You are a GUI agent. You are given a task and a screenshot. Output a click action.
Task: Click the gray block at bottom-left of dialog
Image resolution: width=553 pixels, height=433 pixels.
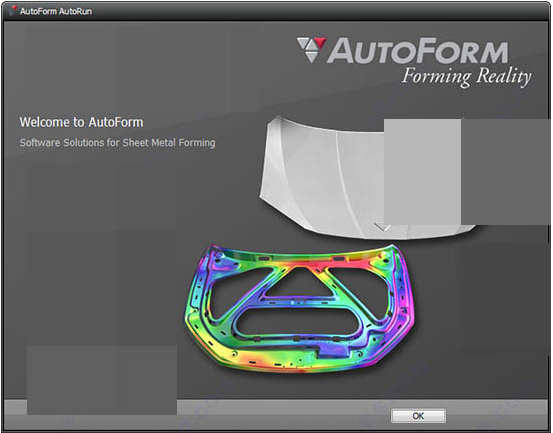(102, 380)
